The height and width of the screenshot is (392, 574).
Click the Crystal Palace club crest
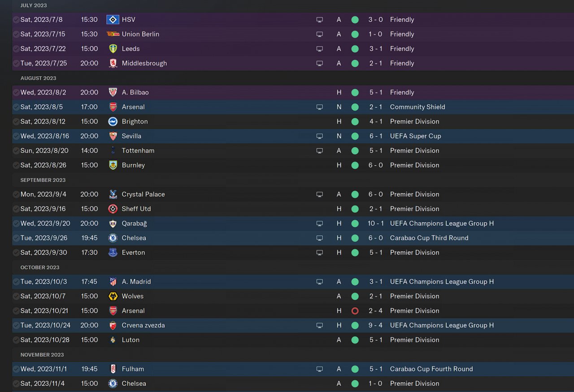click(x=113, y=194)
